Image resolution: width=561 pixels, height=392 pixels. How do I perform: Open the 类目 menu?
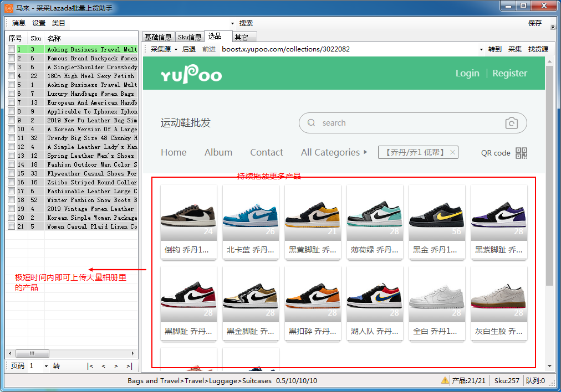[58, 23]
